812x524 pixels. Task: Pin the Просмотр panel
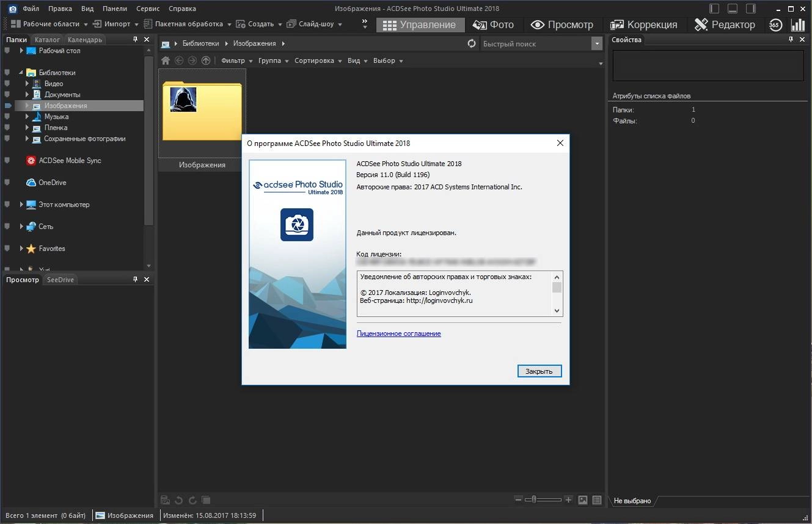click(x=136, y=280)
